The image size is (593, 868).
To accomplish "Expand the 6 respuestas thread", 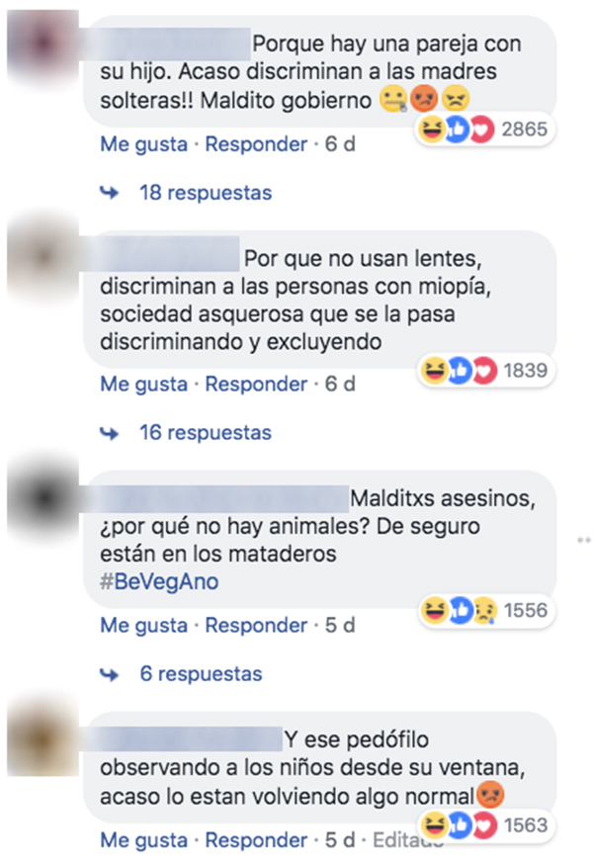I will tap(201, 674).
